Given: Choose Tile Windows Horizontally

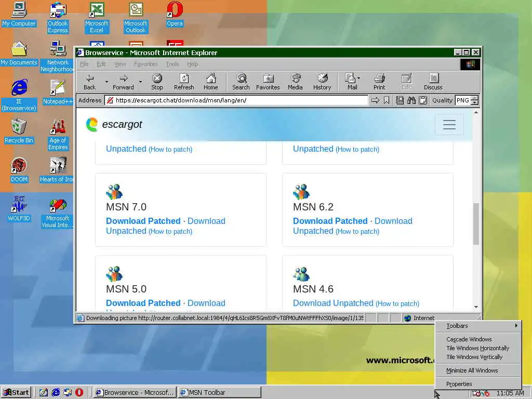Looking at the screenshot, I should 478,348.
